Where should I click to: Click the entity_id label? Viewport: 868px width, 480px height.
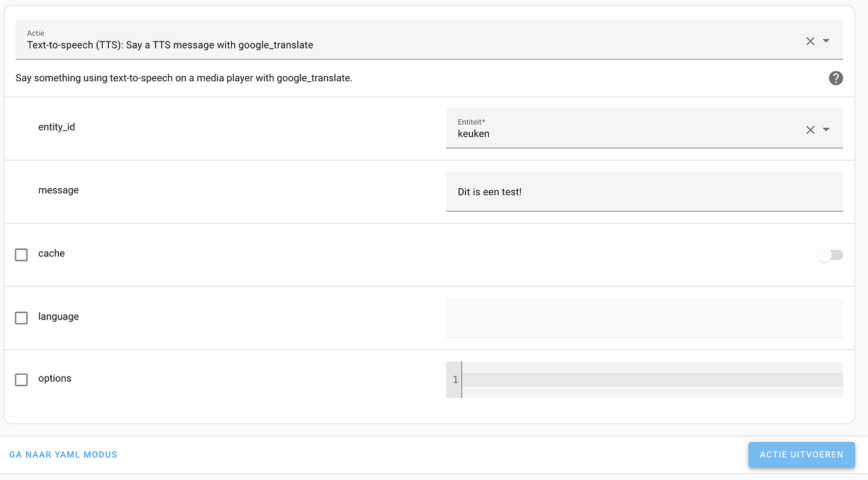click(x=57, y=127)
